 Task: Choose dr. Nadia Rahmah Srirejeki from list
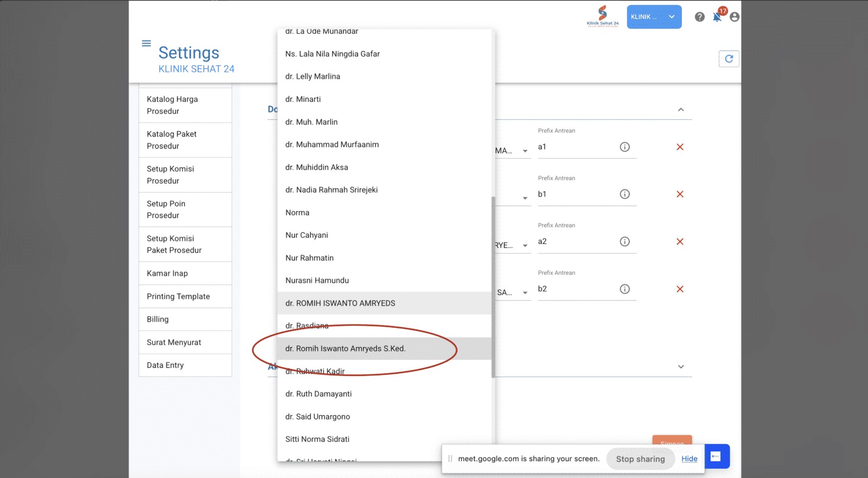tap(331, 190)
